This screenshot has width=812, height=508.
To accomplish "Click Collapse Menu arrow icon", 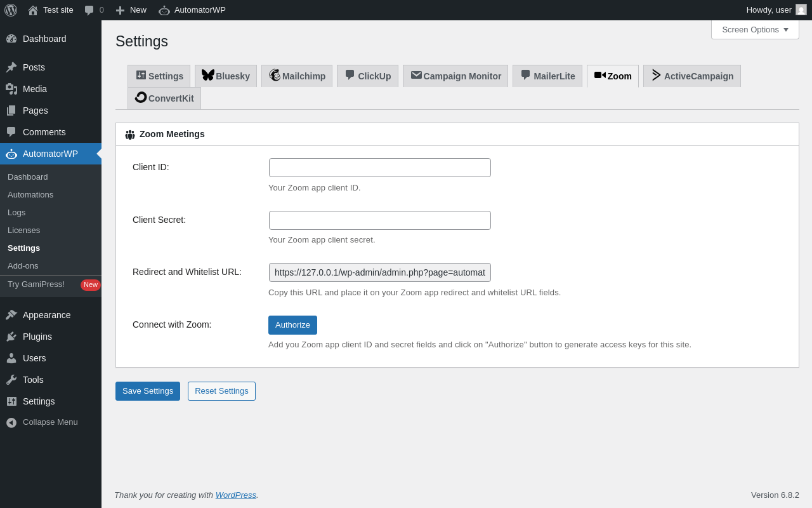I will click(x=11, y=422).
